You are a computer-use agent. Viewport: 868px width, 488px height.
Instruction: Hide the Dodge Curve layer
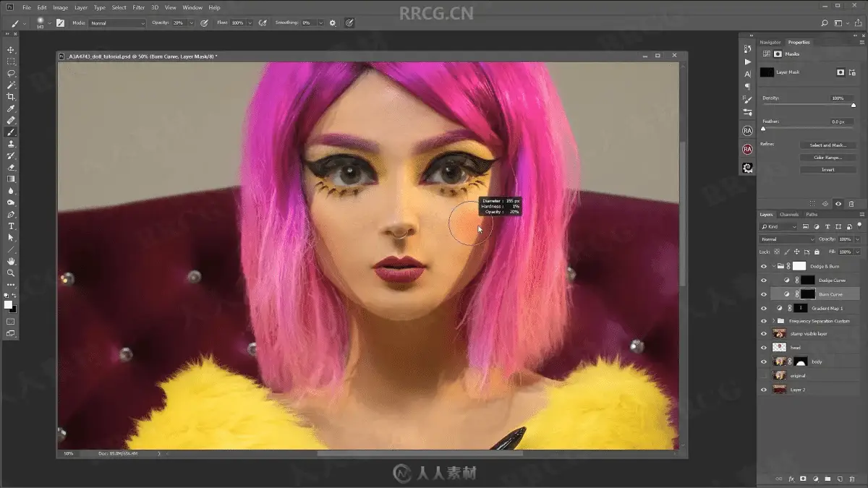pyautogui.click(x=763, y=280)
